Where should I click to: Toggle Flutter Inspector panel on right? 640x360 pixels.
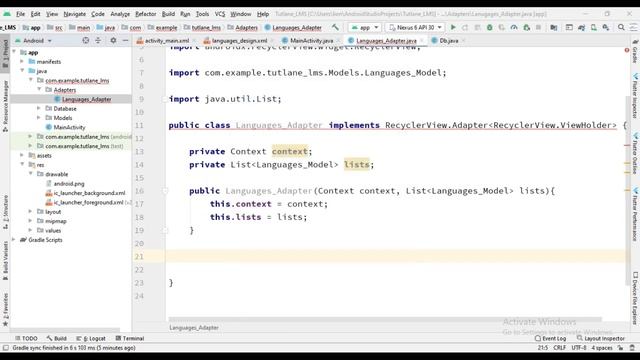[x=635, y=96]
